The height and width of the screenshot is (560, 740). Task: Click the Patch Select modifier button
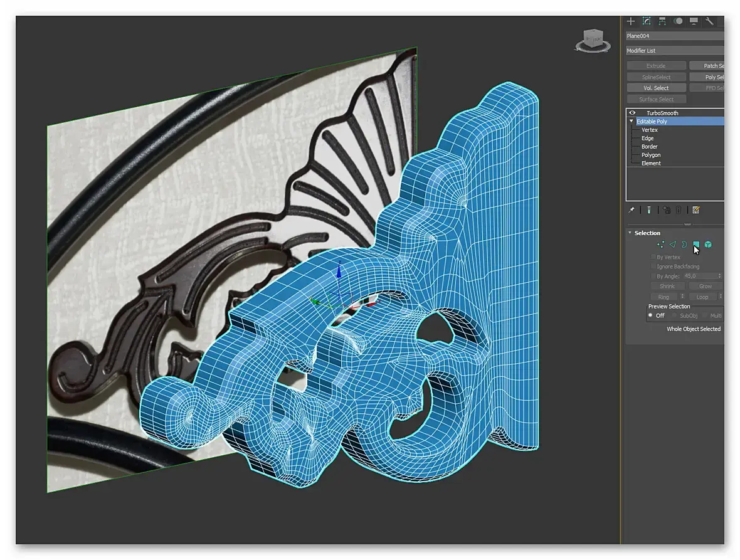707,66
